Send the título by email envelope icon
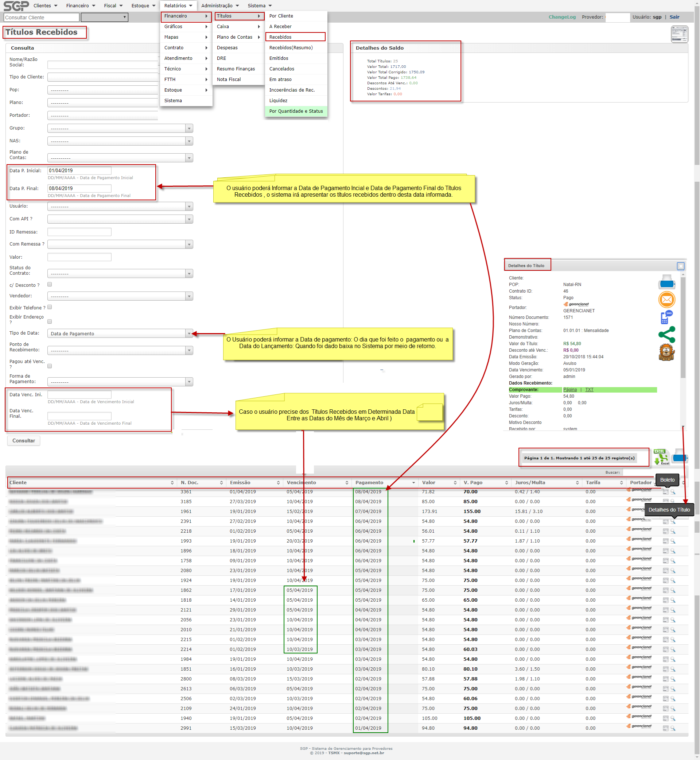Image resolution: width=700 pixels, height=760 pixels. 667,300
